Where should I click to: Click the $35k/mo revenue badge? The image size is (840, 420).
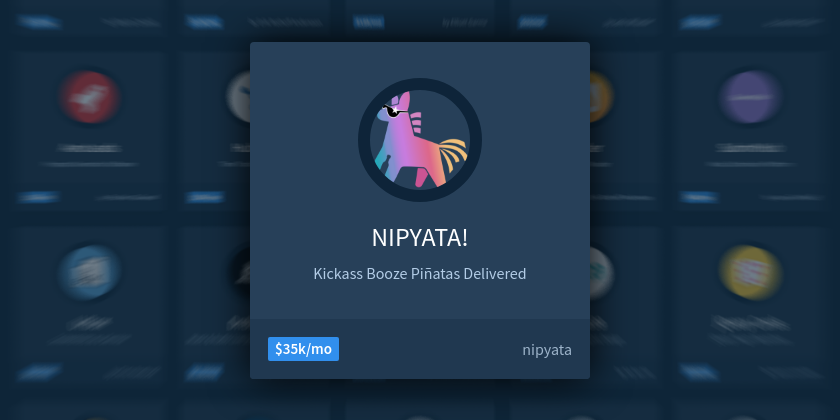303,349
